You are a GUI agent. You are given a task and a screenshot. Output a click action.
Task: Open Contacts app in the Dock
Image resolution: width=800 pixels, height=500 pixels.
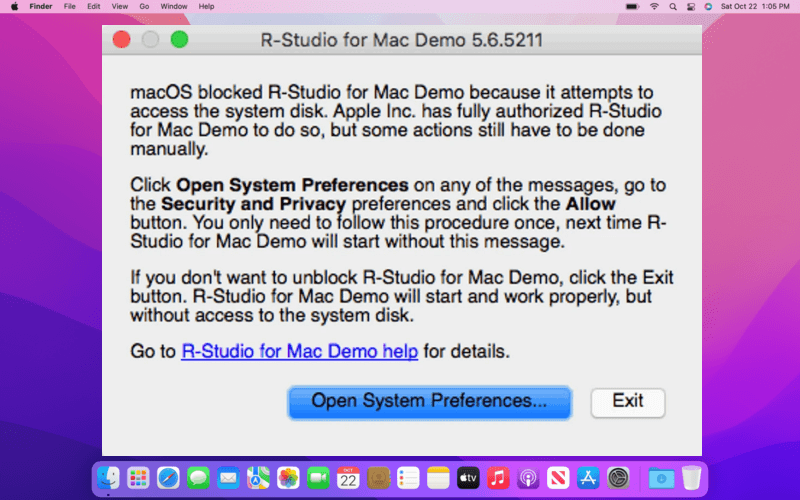point(378,479)
